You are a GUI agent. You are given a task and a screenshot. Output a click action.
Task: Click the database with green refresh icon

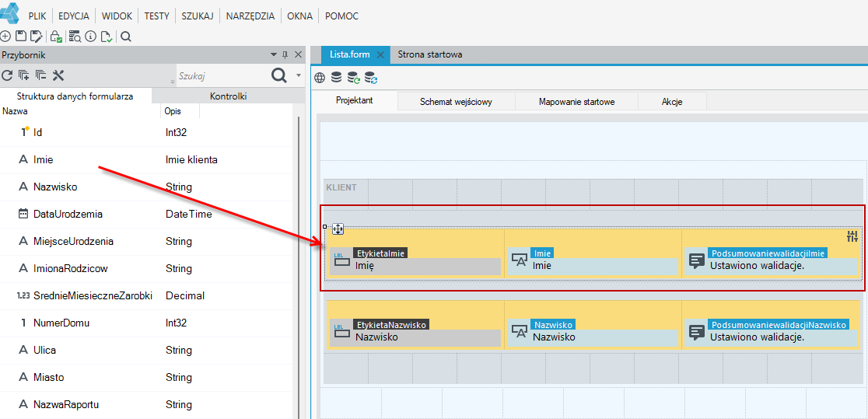click(353, 78)
